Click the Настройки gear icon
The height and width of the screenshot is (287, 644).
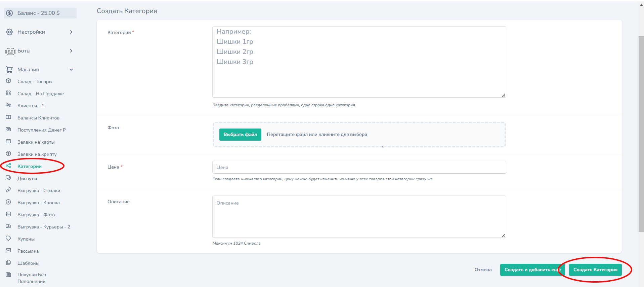coord(9,32)
